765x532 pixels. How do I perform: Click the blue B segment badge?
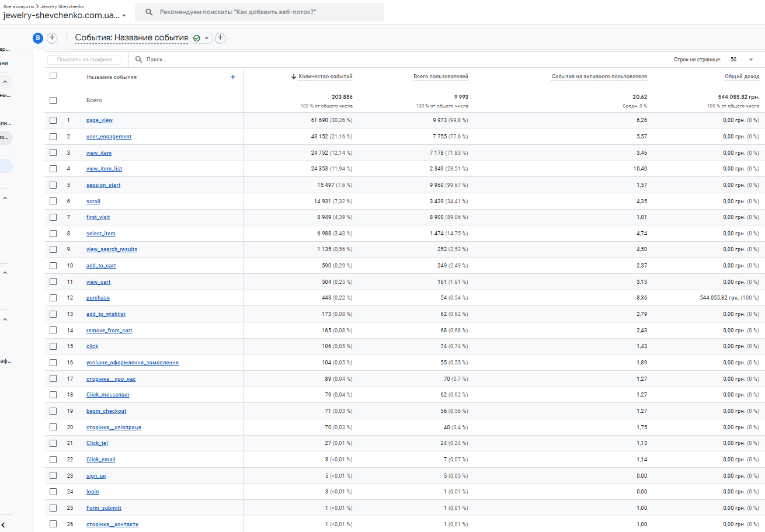click(x=38, y=38)
